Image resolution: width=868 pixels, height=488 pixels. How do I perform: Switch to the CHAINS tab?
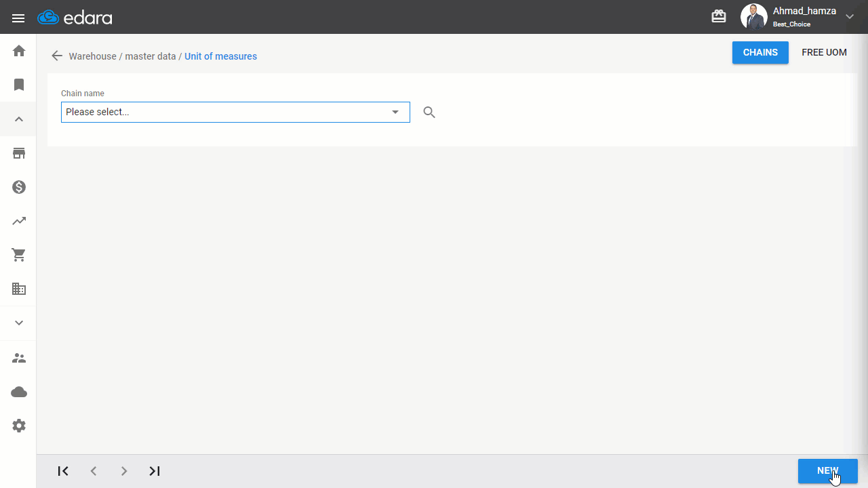pos(760,53)
